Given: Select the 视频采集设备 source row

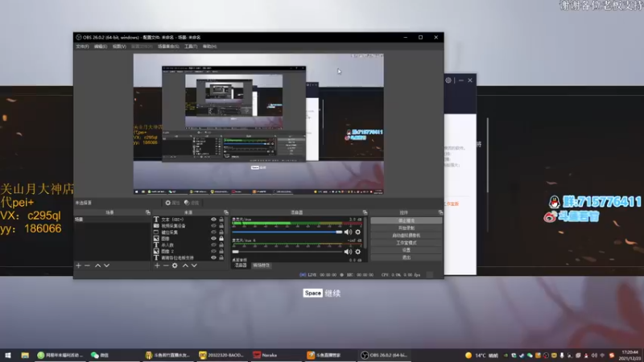Looking at the screenshot, I should 182,226.
